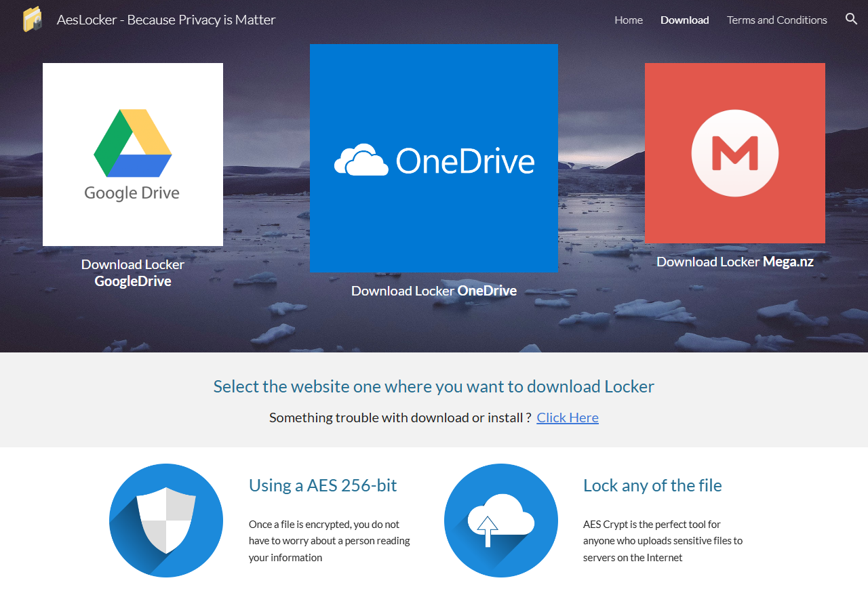Viewport: 868px width, 610px height.
Task: Go to the Home menu item
Action: (x=629, y=20)
